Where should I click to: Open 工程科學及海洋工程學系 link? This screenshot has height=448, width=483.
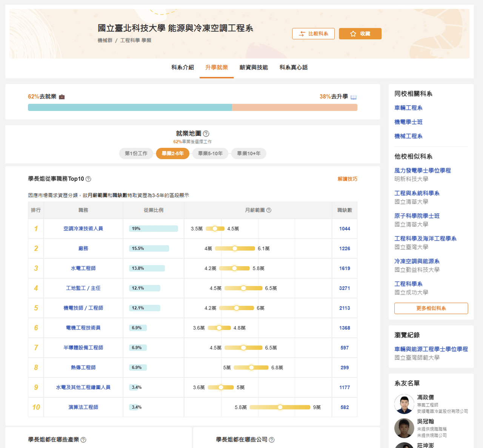[x=425, y=238]
